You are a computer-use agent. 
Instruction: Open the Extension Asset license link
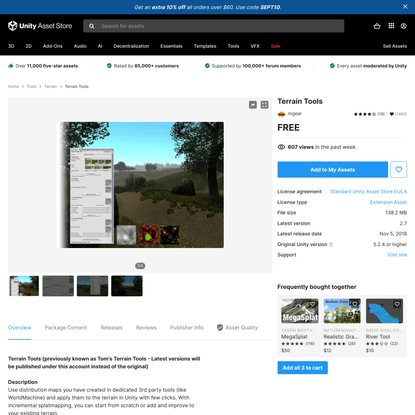click(388, 202)
